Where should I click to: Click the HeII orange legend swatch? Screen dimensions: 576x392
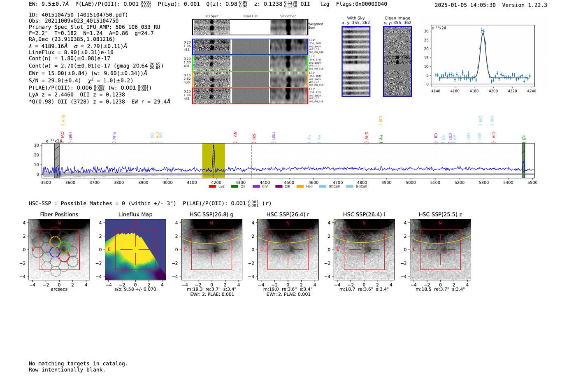[x=300, y=186]
